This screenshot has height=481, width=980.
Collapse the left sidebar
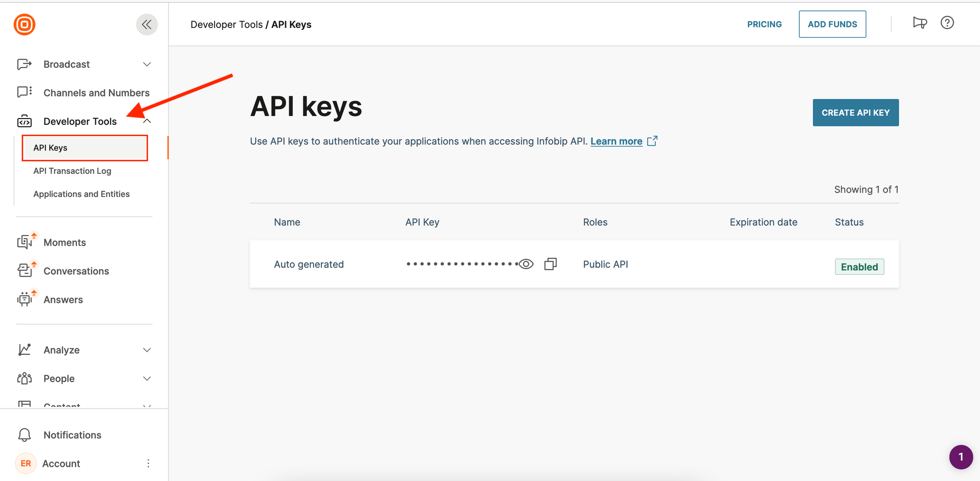(x=147, y=24)
